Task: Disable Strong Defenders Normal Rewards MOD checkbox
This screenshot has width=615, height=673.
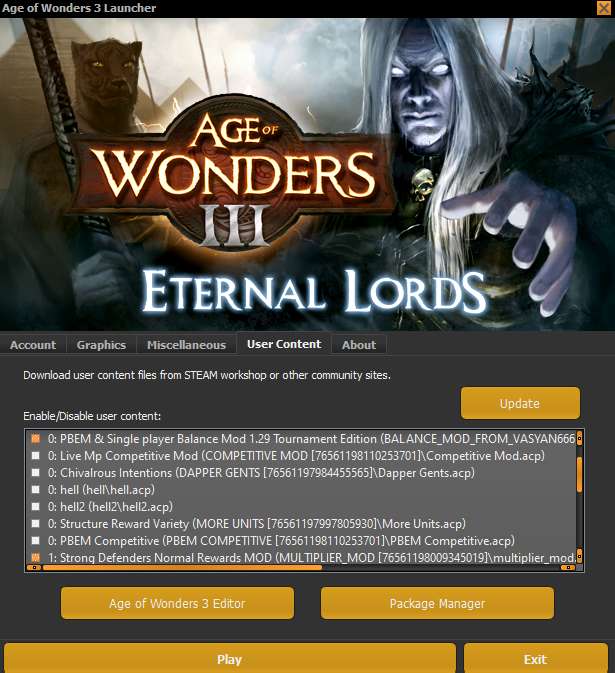Action: (x=36, y=558)
